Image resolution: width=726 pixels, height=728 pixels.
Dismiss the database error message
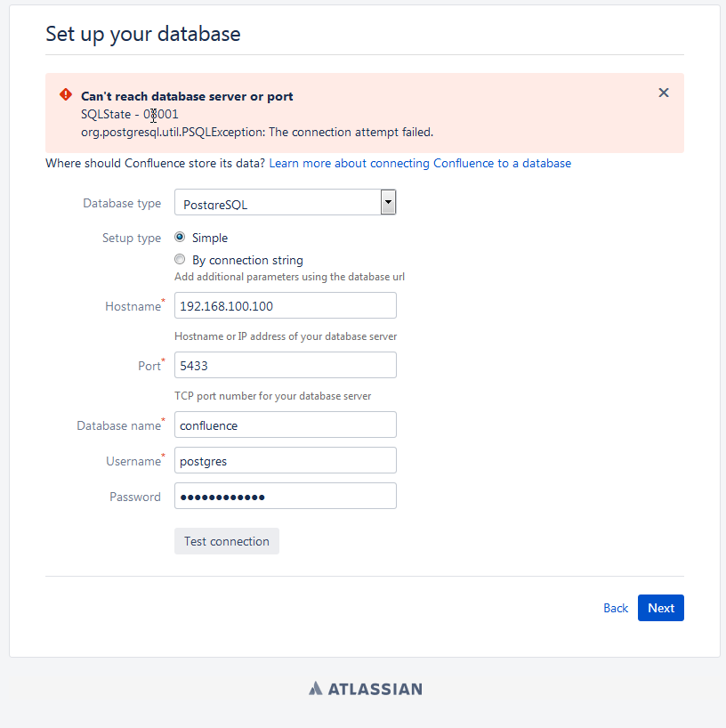[664, 93]
